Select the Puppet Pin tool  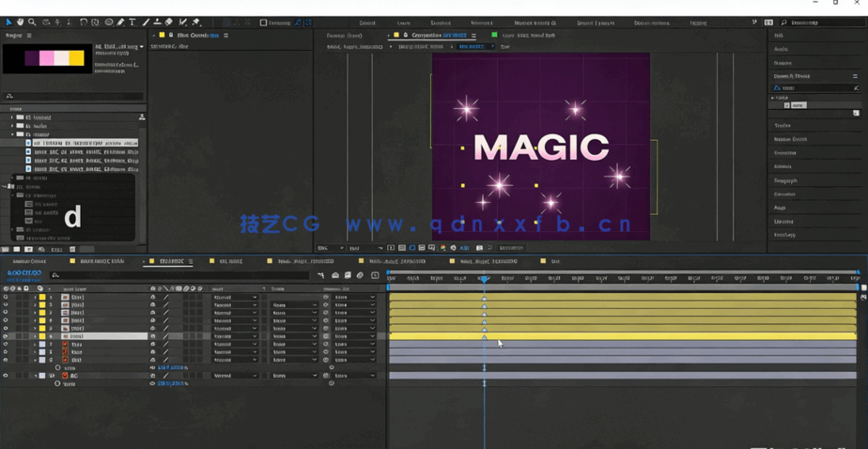[x=196, y=22]
